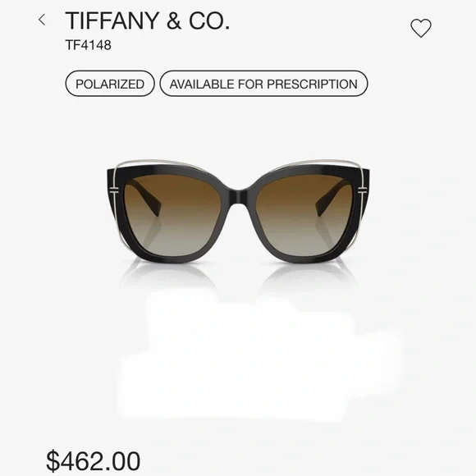This screenshot has width=476, height=476.
Task: Click the $462.00 price label
Action: [x=94, y=461]
